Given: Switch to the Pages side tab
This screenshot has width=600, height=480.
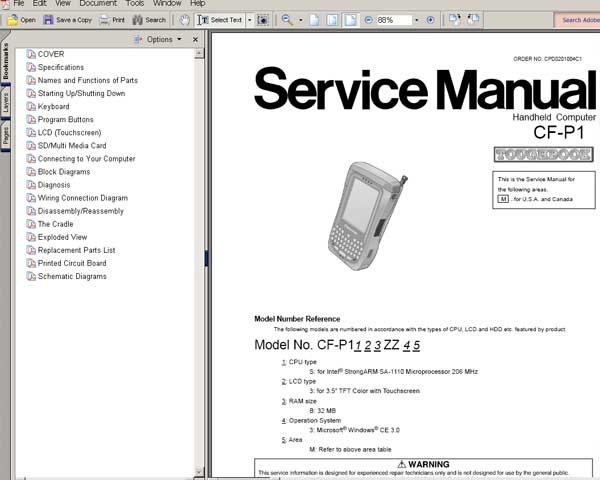Looking at the screenshot, I should click(5, 136).
